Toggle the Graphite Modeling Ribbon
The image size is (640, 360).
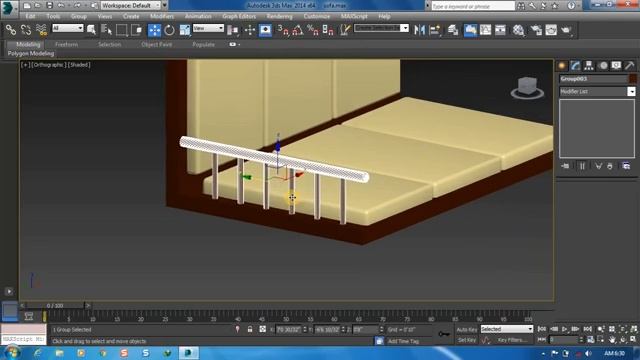click(x=470, y=30)
